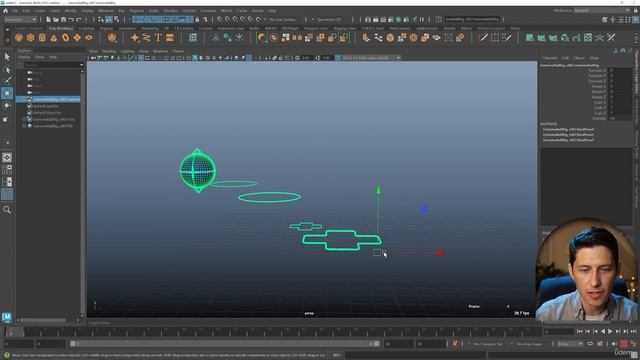Viewport: 640px width, 360px height.
Task: Open the menu set dropdown
Action: coord(20,19)
